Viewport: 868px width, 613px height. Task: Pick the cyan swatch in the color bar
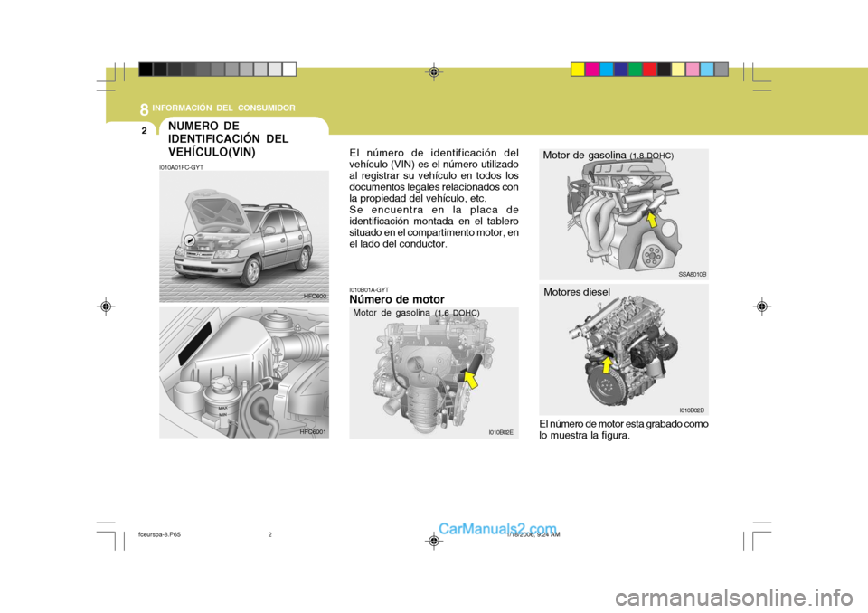click(x=607, y=70)
